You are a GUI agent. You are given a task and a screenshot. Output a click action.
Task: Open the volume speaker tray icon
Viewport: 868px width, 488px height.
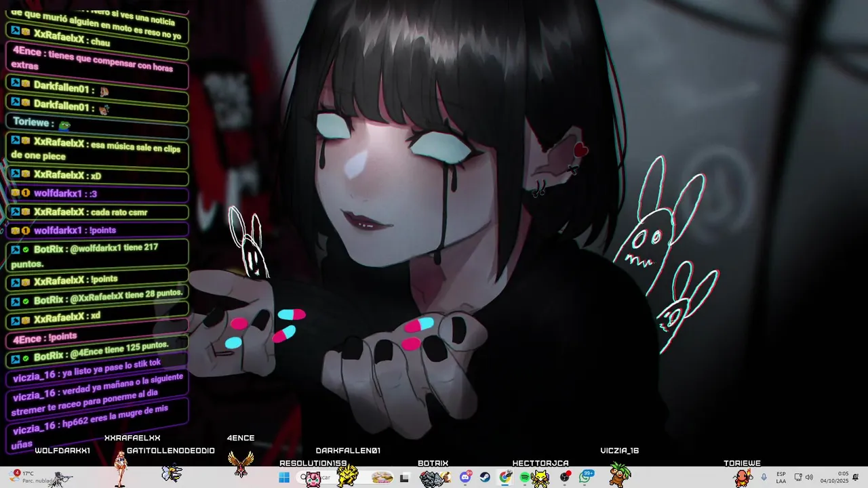click(x=809, y=478)
